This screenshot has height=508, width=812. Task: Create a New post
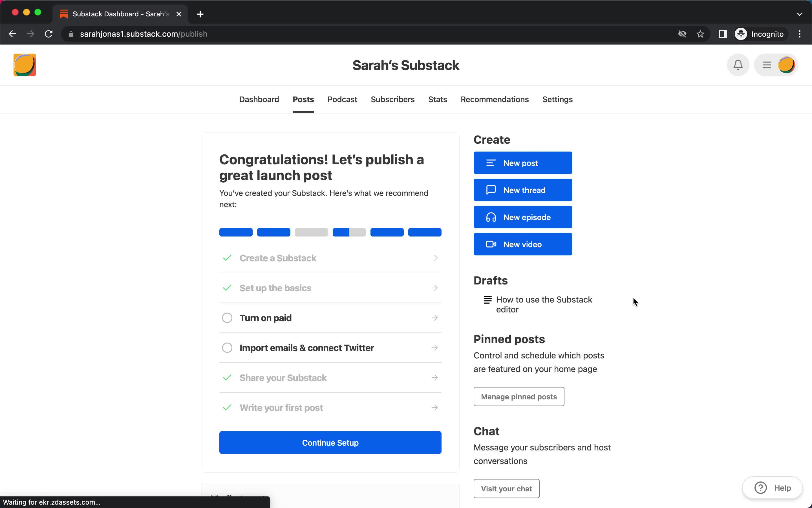click(x=523, y=163)
